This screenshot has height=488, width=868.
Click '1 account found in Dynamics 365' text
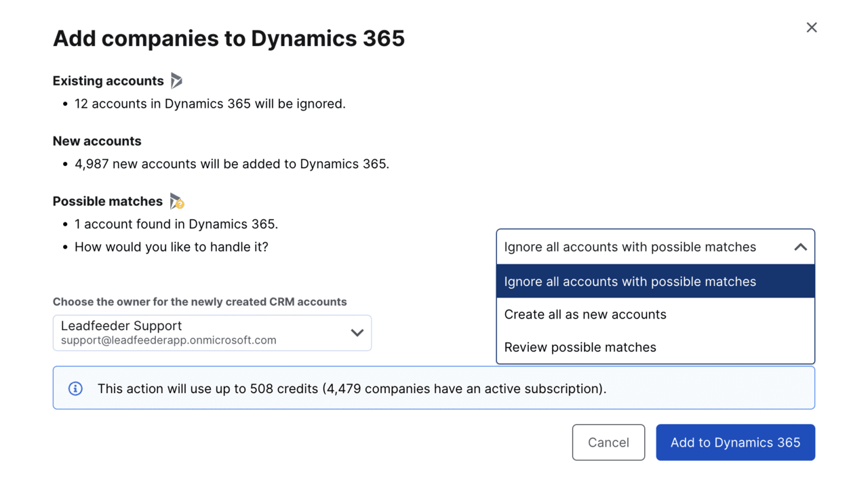click(176, 224)
